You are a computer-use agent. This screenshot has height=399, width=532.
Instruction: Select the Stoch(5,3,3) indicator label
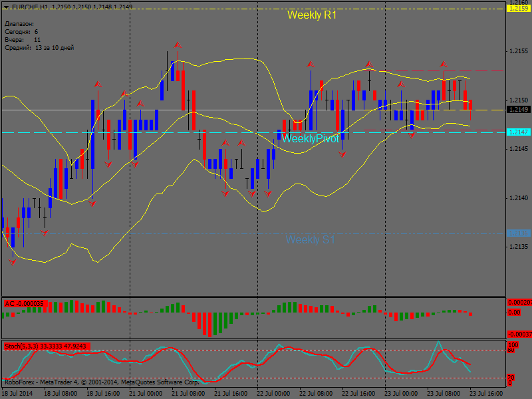tap(47, 346)
